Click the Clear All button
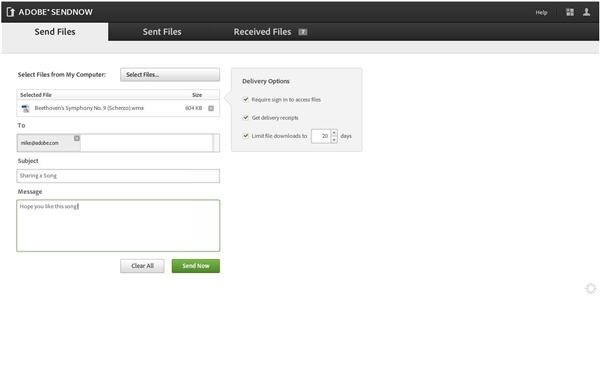This screenshot has height=373, width=600. click(142, 266)
